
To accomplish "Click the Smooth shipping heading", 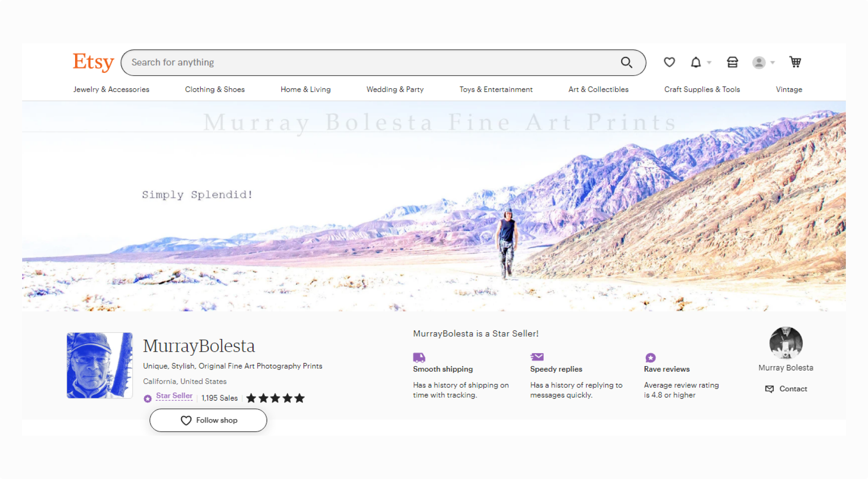I will click(x=443, y=369).
